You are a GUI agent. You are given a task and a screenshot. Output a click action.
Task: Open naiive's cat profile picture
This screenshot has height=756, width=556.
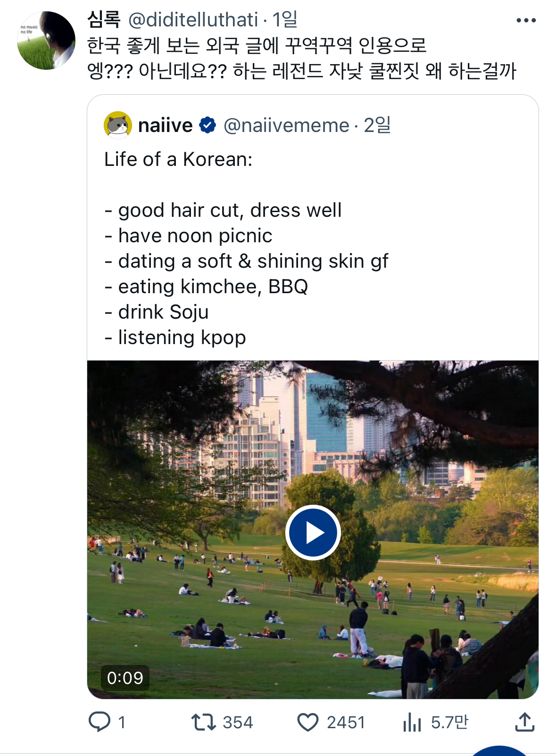(x=117, y=125)
